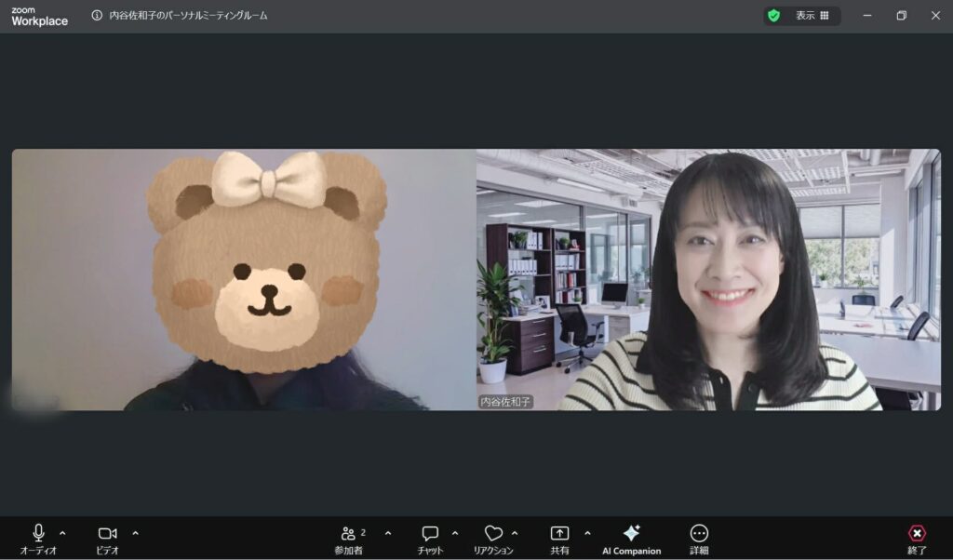Image resolution: width=953 pixels, height=560 pixels.
Task: Launch the AI Companion sparkle icon
Action: (631, 534)
